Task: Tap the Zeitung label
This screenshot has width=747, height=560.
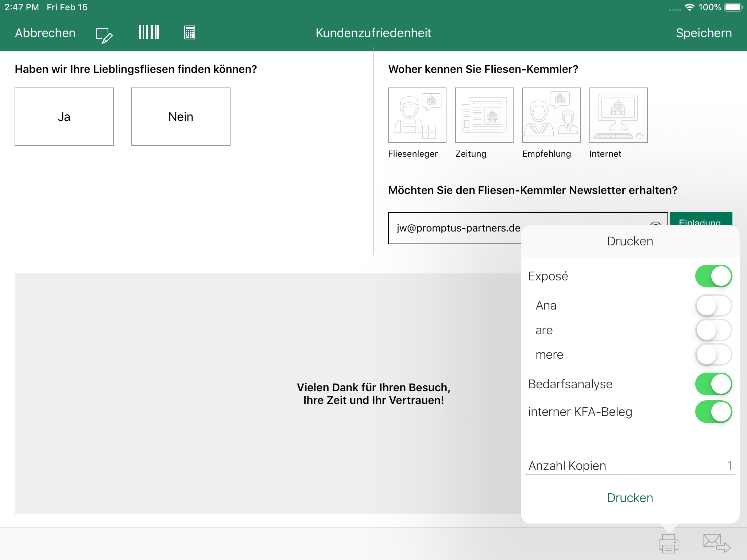Action: click(471, 154)
